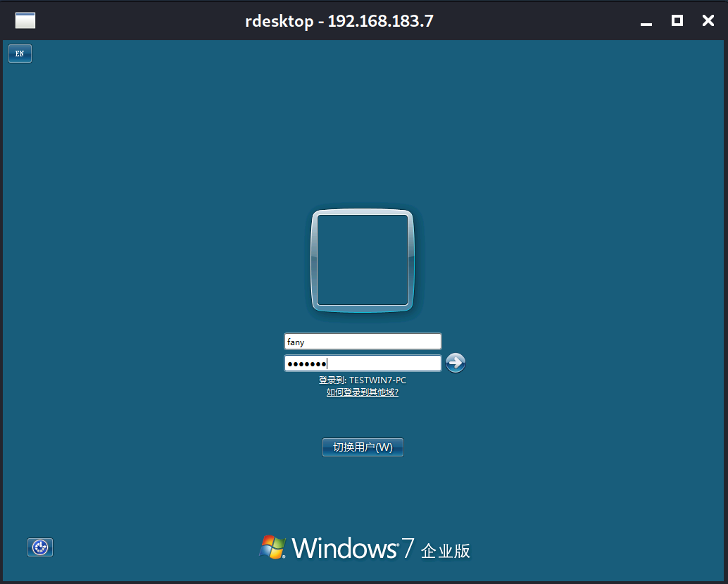Place the cursor after the password dots
728x584 pixels.
click(x=327, y=363)
